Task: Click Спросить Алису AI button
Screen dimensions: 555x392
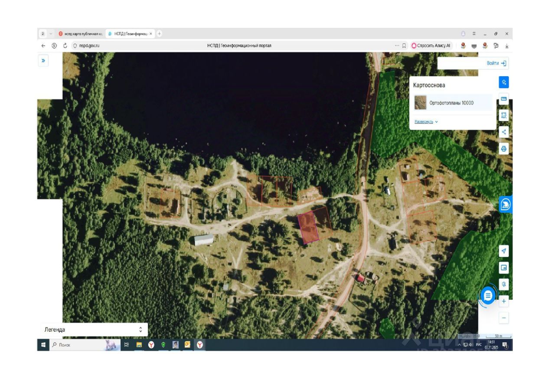Action: (431, 46)
